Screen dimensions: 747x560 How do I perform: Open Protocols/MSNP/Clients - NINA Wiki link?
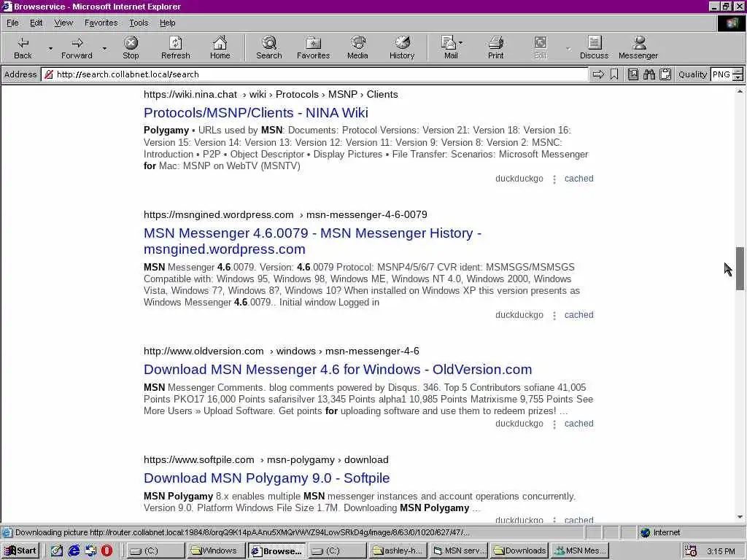256,113
